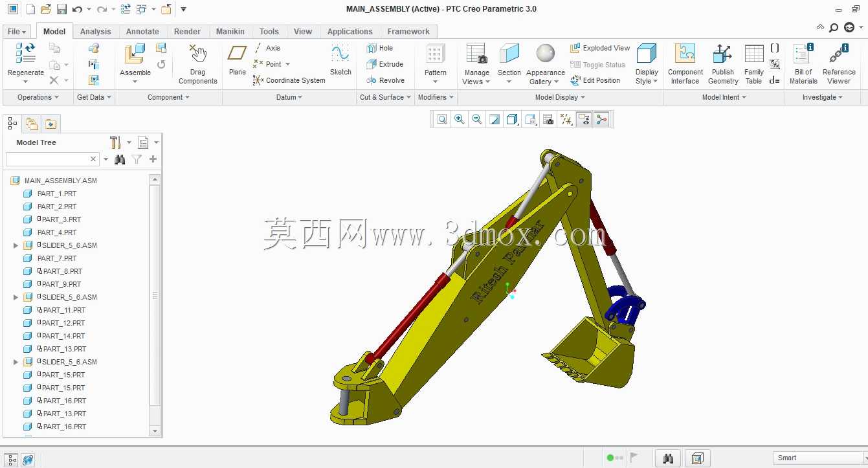Viewport: 868px width, 468px height.
Task: Toggle Exploded View on the assembly
Action: [x=600, y=48]
